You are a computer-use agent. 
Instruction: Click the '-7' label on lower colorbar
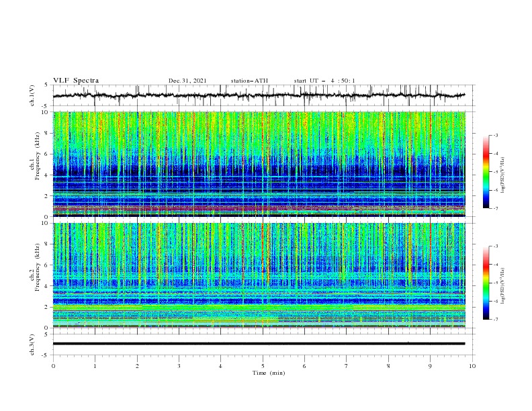coord(496,320)
